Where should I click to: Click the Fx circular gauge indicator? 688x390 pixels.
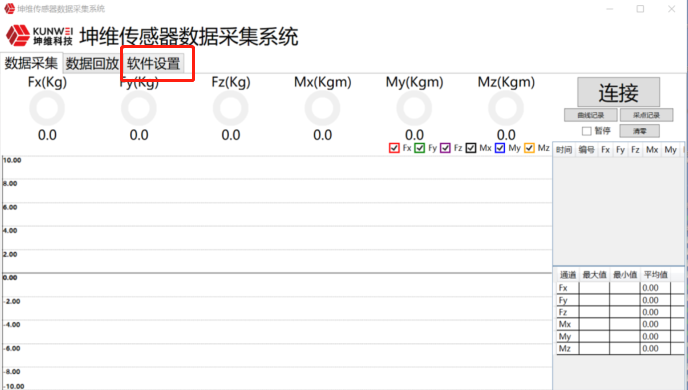pyautogui.click(x=47, y=108)
